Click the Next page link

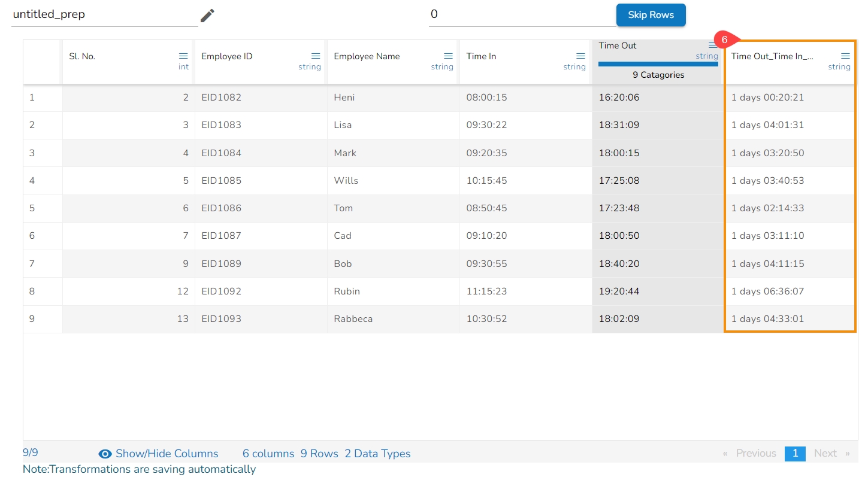[825, 453]
